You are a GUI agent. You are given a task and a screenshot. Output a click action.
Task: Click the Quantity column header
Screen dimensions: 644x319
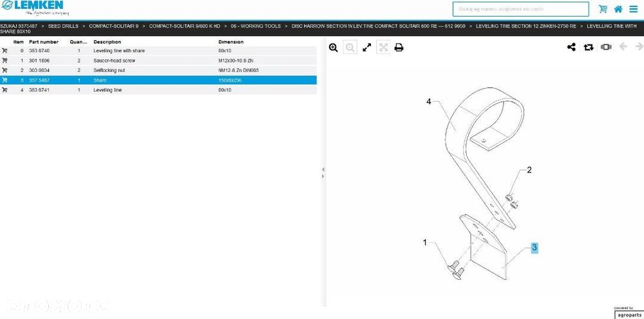click(79, 42)
